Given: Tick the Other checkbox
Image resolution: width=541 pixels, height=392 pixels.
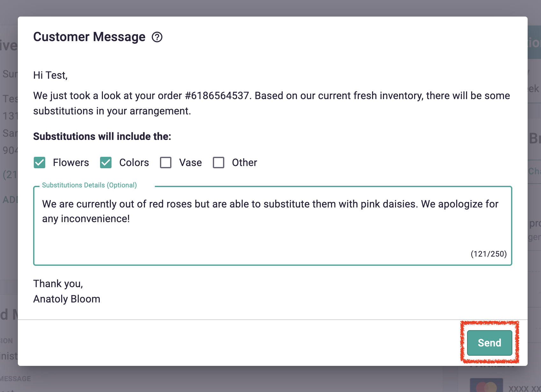Looking at the screenshot, I should click(x=219, y=163).
